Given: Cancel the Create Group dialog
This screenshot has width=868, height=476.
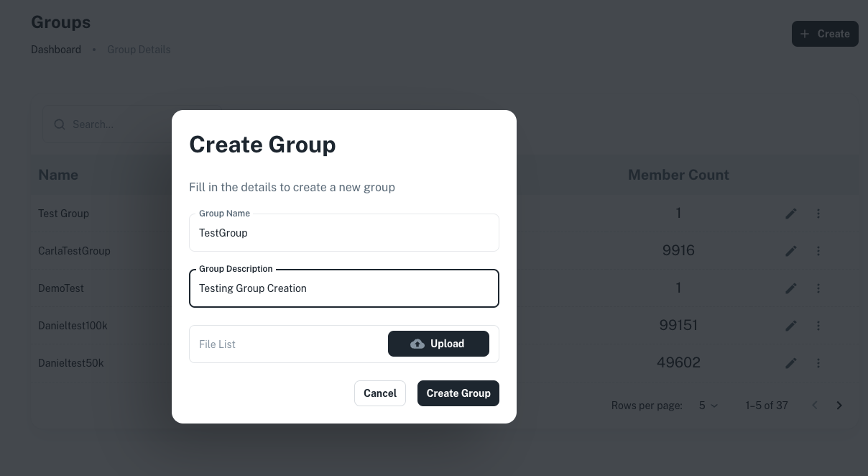Looking at the screenshot, I should click(x=380, y=393).
